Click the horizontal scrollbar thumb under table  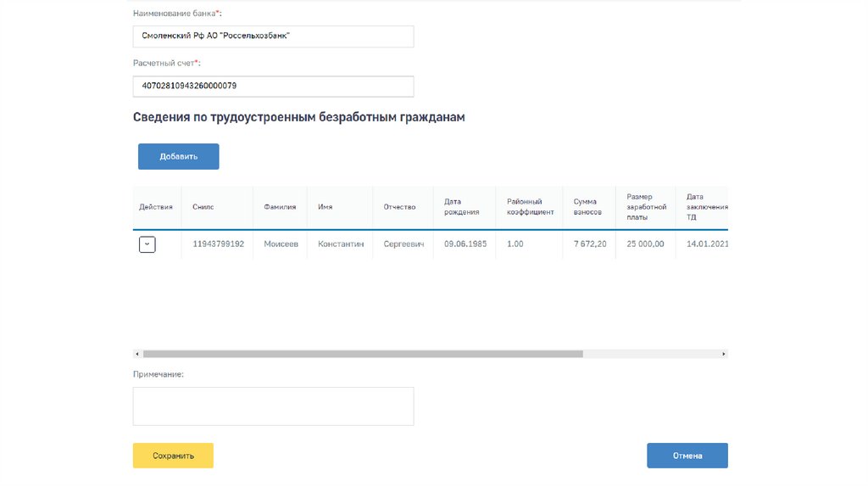(363, 354)
